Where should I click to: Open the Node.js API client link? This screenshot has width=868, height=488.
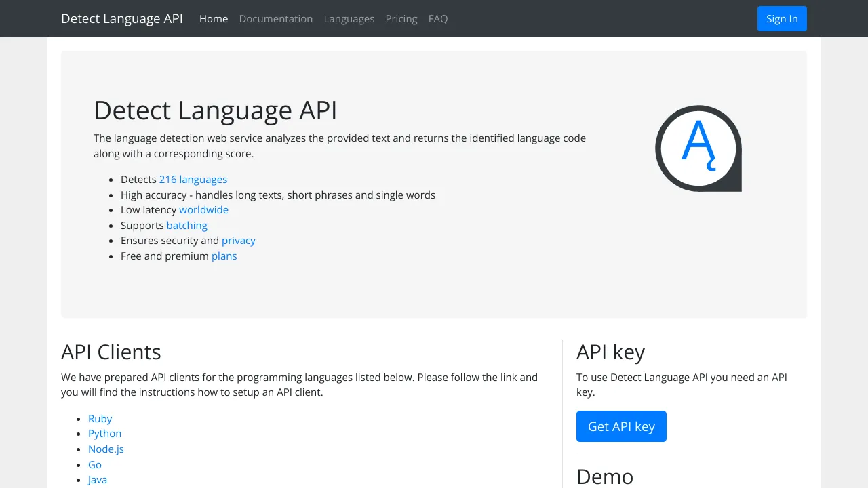(x=106, y=449)
